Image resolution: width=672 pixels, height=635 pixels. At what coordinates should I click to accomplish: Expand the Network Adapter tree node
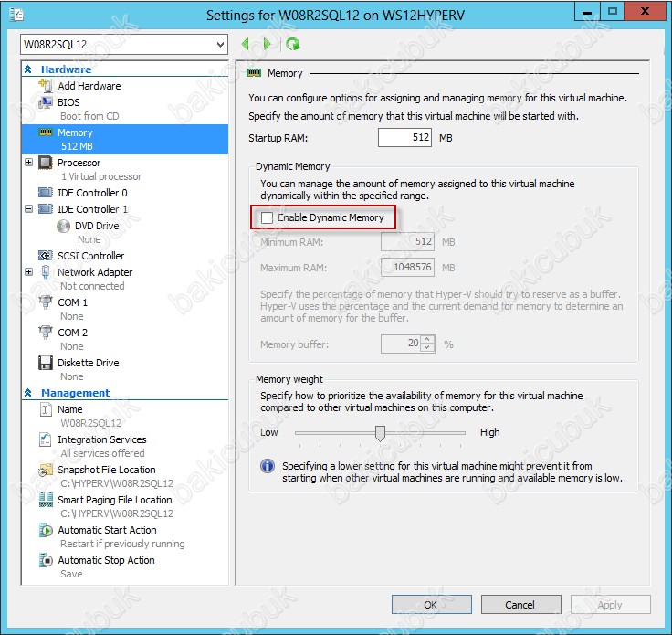pyautogui.click(x=28, y=272)
